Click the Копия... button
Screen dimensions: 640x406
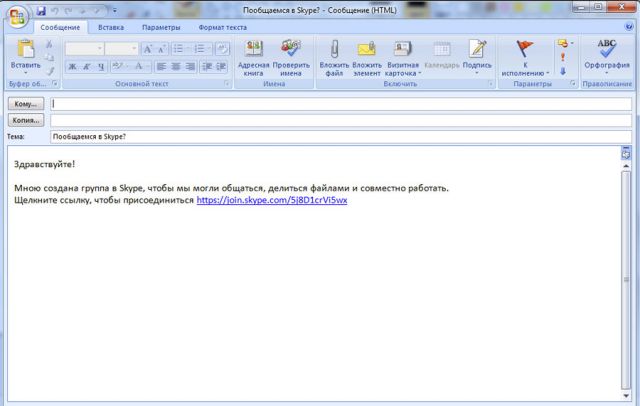(x=26, y=120)
